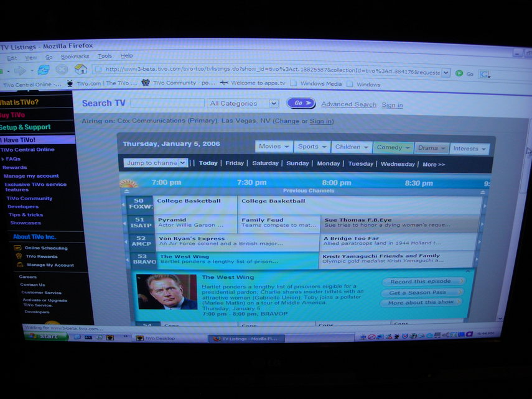Click the More >> days link

tap(434, 165)
